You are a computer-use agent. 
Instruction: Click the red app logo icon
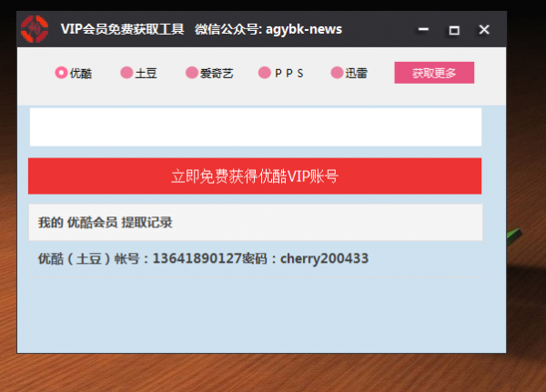pos(35,29)
